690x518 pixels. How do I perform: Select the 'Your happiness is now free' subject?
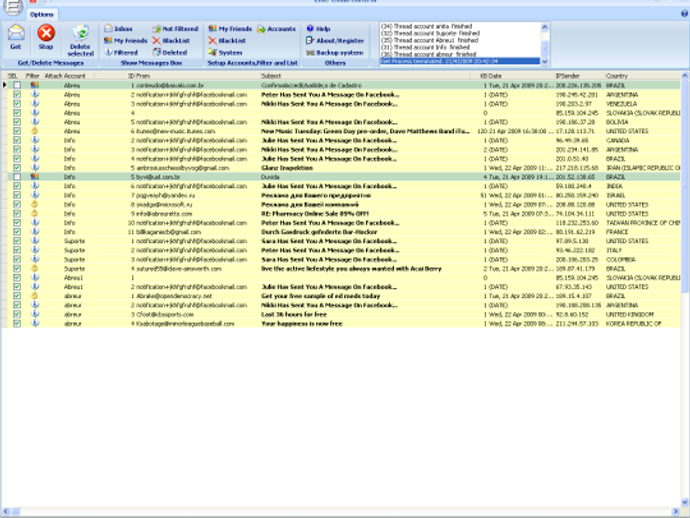click(x=302, y=323)
